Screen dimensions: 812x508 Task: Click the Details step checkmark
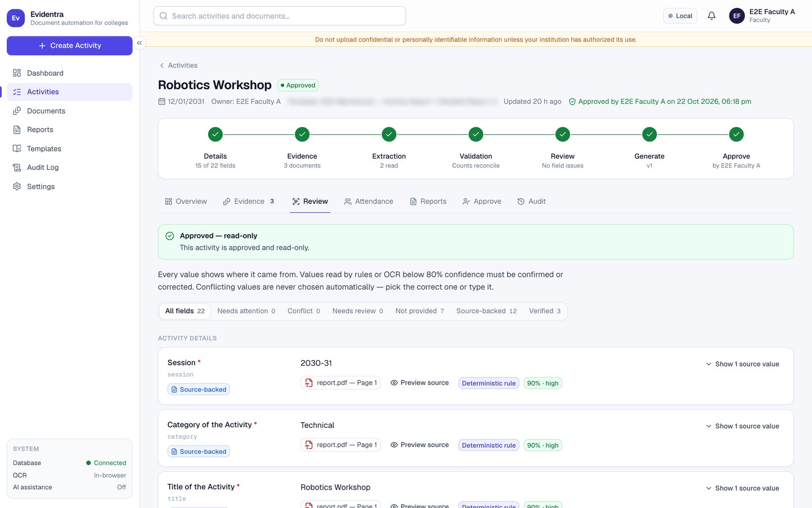[x=215, y=134]
